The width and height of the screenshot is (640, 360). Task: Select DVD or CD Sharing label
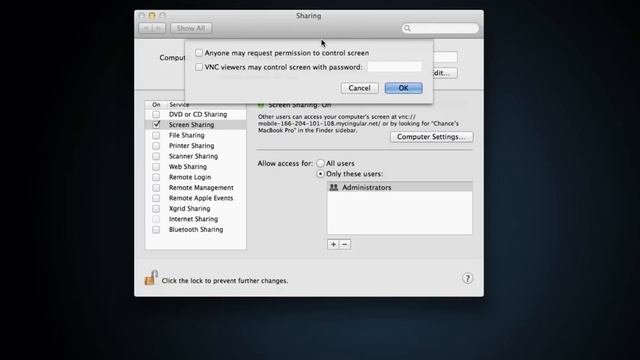pos(198,115)
